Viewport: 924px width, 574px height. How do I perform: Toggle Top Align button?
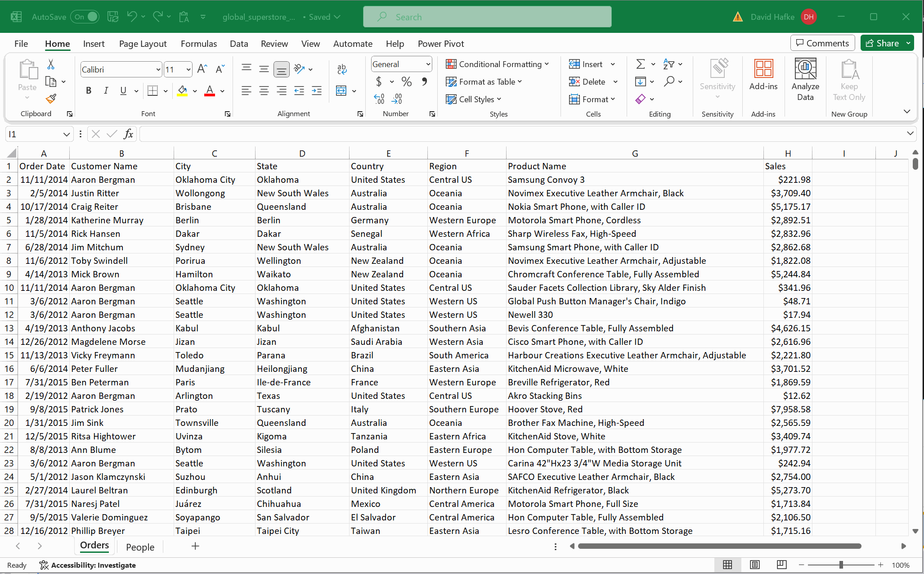pyautogui.click(x=246, y=68)
